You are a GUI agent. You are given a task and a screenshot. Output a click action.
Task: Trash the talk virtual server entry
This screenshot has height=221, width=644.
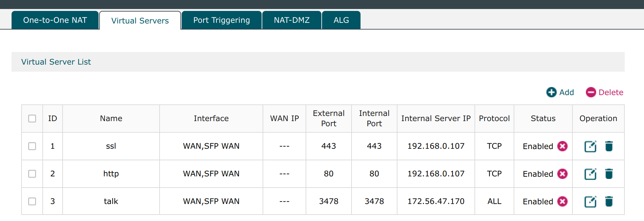coord(609,201)
